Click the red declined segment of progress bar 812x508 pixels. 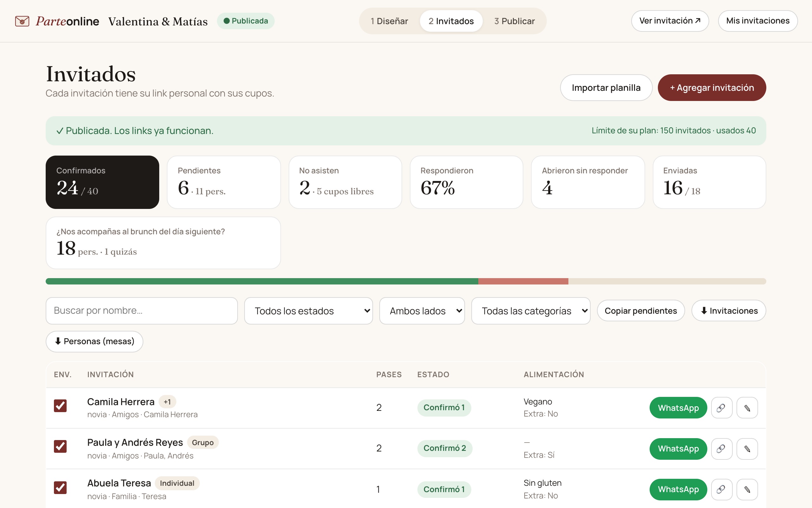pos(523,281)
